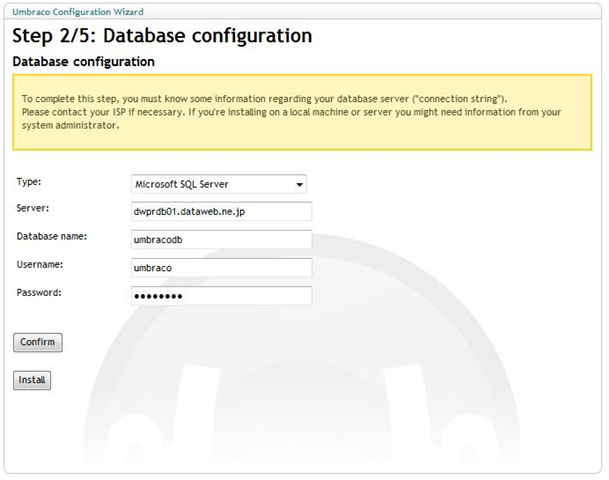Click the masked Password field
The width and height of the screenshot is (609, 480).
(221, 296)
